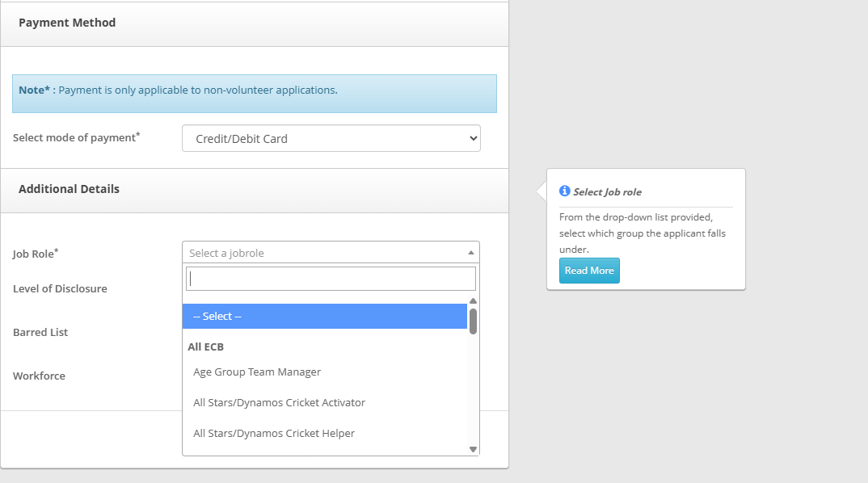Click the Additional Details section header
This screenshot has width=868, height=483.
pos(69,189)
